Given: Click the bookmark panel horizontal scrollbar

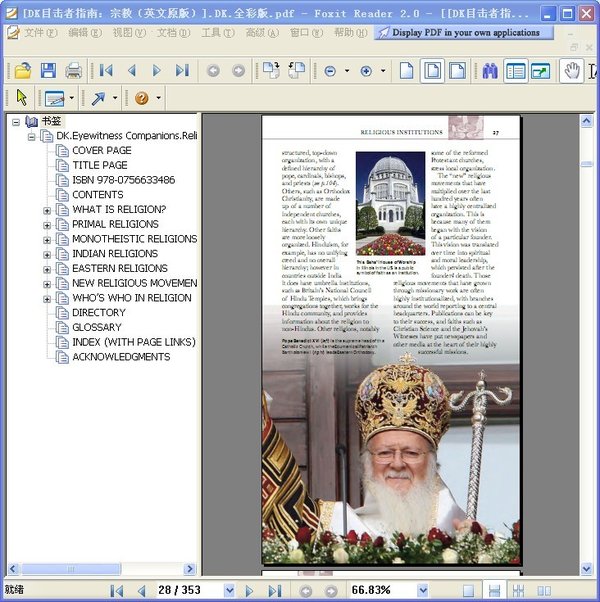Looking at the screenshot, I should (100, 569).
